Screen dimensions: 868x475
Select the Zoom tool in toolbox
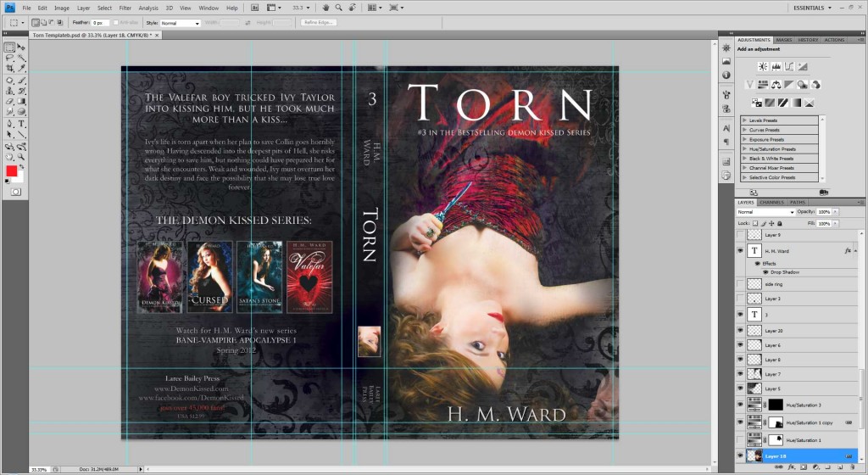click(x=21, y=157)
